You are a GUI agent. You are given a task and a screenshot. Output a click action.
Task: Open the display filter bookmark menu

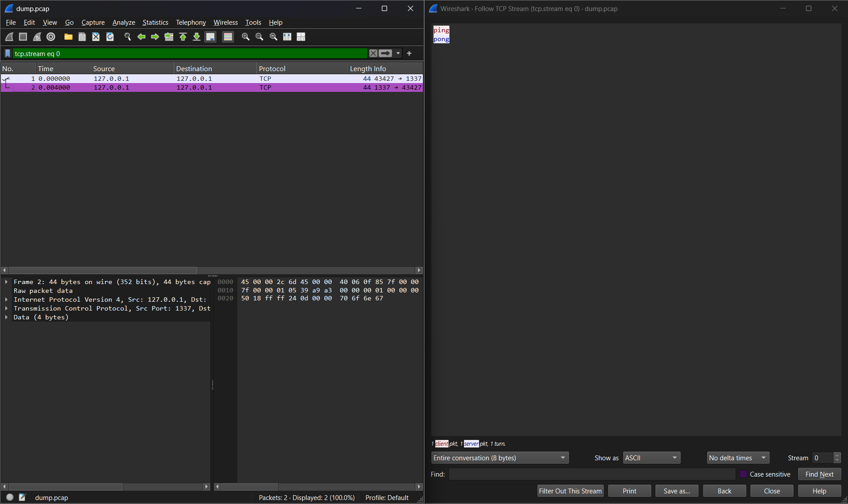click(8, 53)
